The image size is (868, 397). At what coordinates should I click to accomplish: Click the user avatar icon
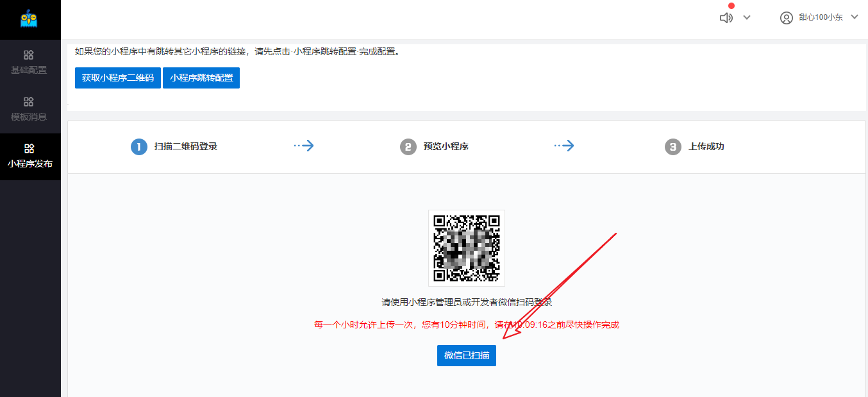(x=787, y=18)
